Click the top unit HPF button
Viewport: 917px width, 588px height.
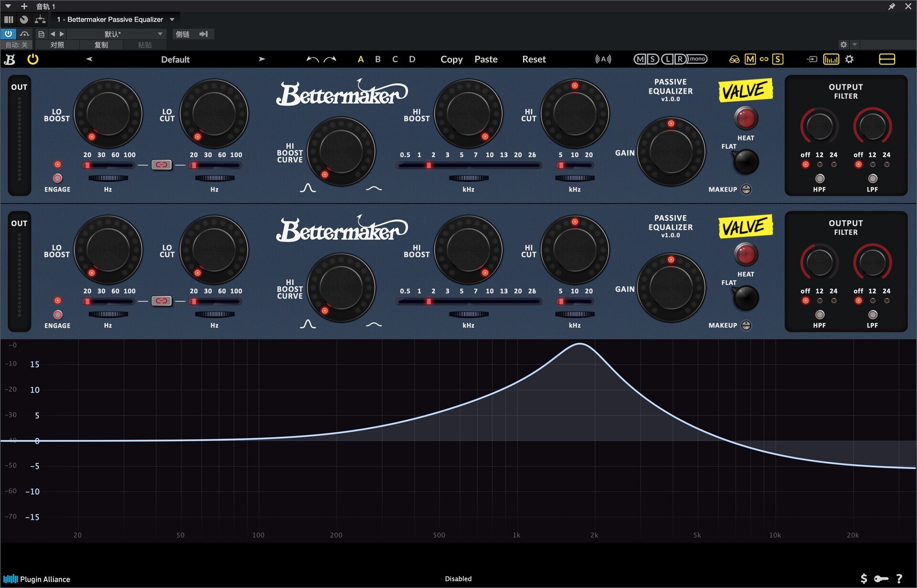tap(820, 179)
